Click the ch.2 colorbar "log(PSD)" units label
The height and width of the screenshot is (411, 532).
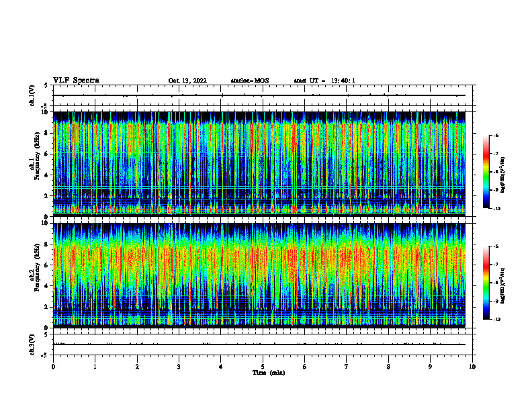tap(503, 285)
